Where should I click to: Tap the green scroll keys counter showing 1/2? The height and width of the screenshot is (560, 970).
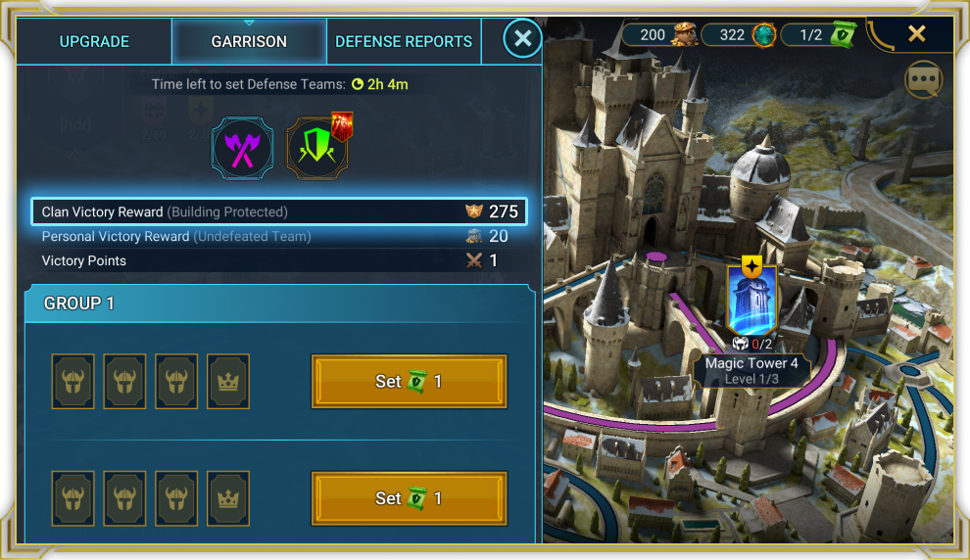(819, 34)
